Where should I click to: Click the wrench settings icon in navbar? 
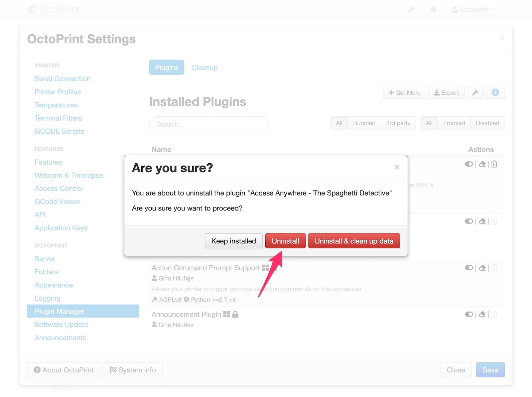tap(412, 10)
